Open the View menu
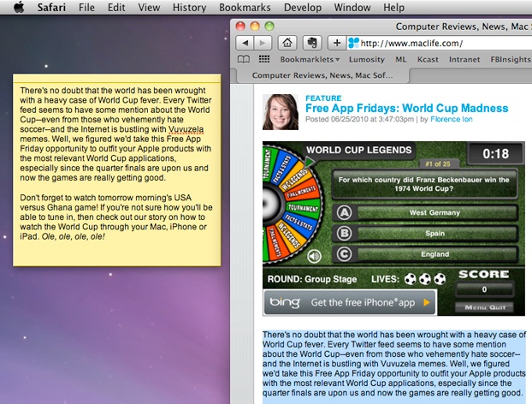Image resolution: width=532 pixels, height=404 pixels. click(149, 7)
